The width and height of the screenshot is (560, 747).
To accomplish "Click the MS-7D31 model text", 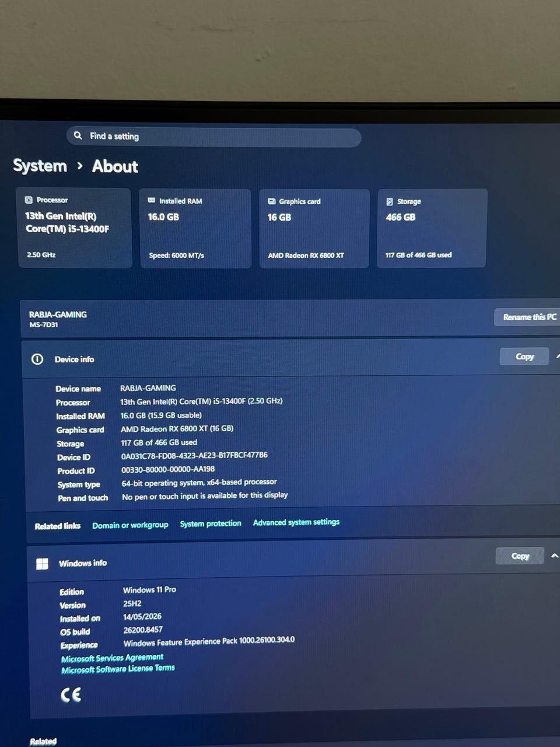I will tap(44, 324).
